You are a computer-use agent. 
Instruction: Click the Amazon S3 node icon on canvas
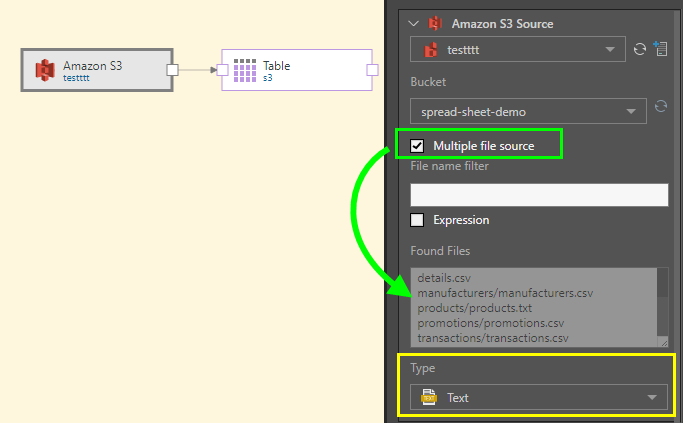[x=45, y=70]
